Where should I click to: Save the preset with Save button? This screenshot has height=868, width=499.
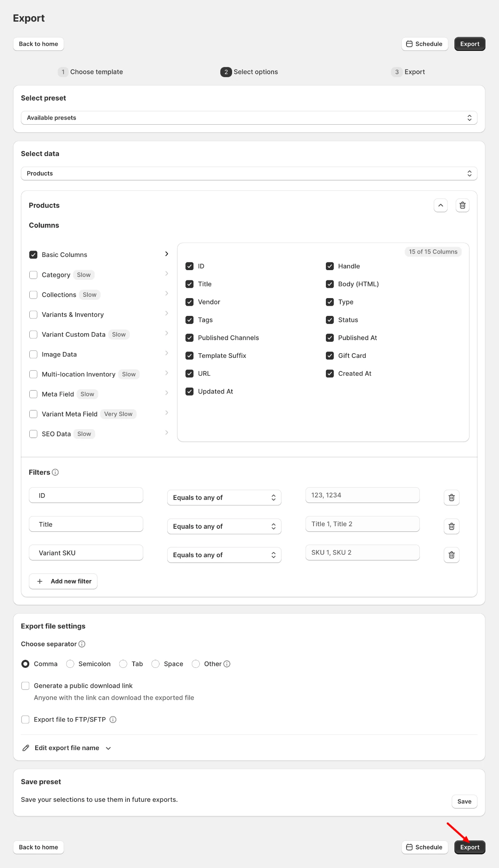(464, 801)
